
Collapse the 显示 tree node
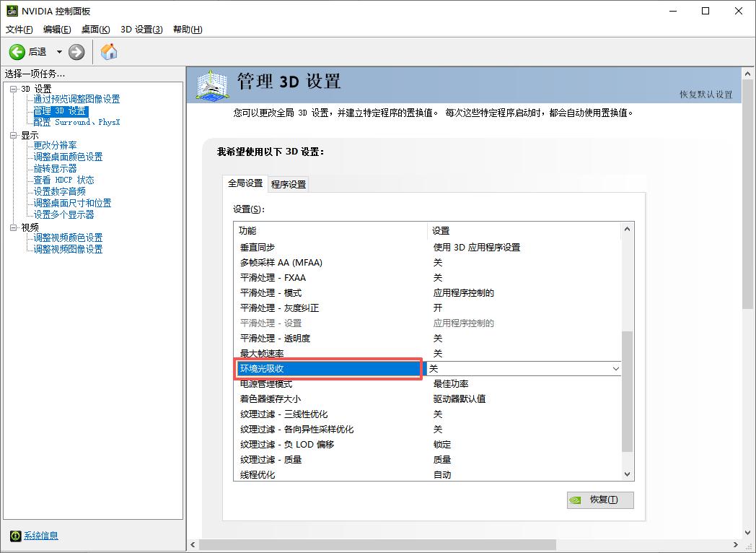[x=14, y=135]
